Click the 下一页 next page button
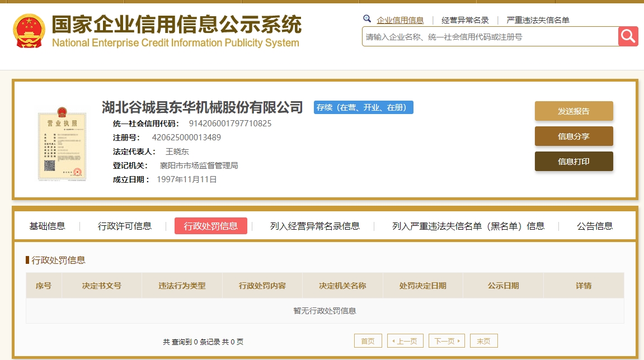Viewport: 644px width, 360px height. 446,340
